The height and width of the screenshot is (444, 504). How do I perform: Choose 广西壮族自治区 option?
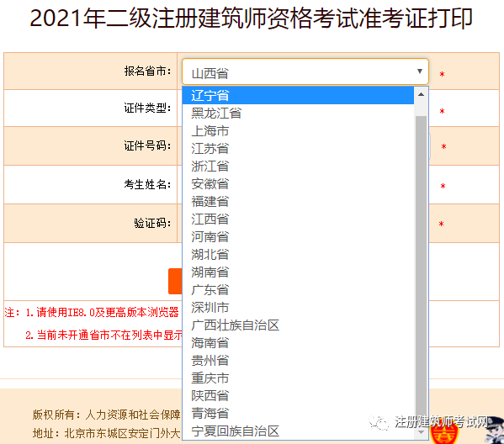click(x=298, y=325)
